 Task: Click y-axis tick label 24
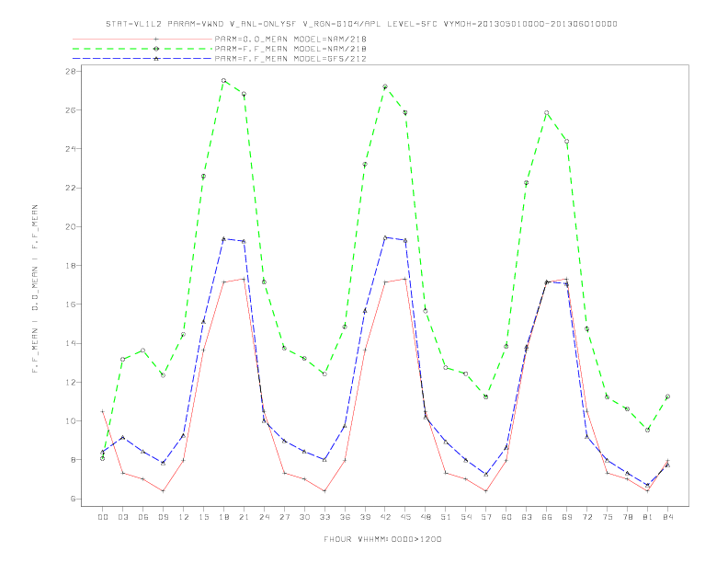tap(71, 149)
